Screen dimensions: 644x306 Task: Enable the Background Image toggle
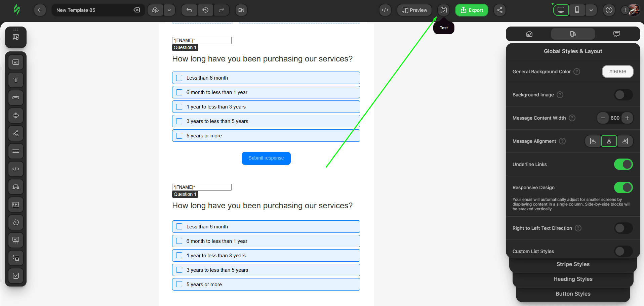click(623, 95)
